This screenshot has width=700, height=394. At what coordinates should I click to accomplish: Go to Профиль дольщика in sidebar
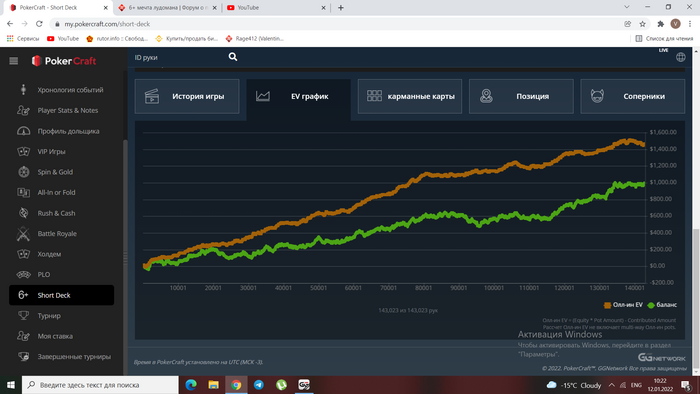(x=68, y=131)
